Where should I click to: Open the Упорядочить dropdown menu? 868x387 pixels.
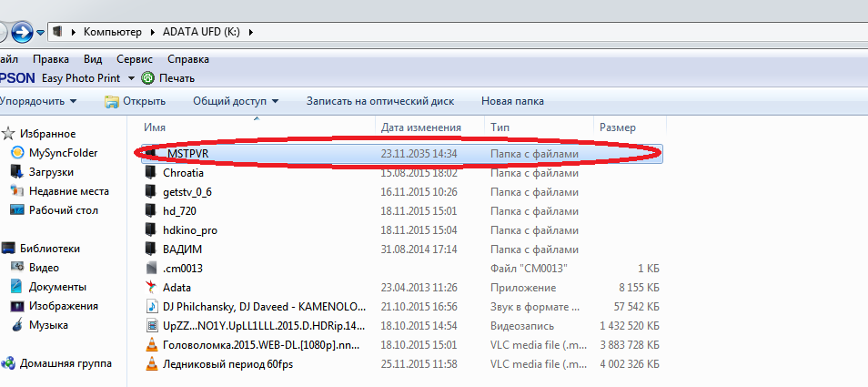tap(38, 101)
